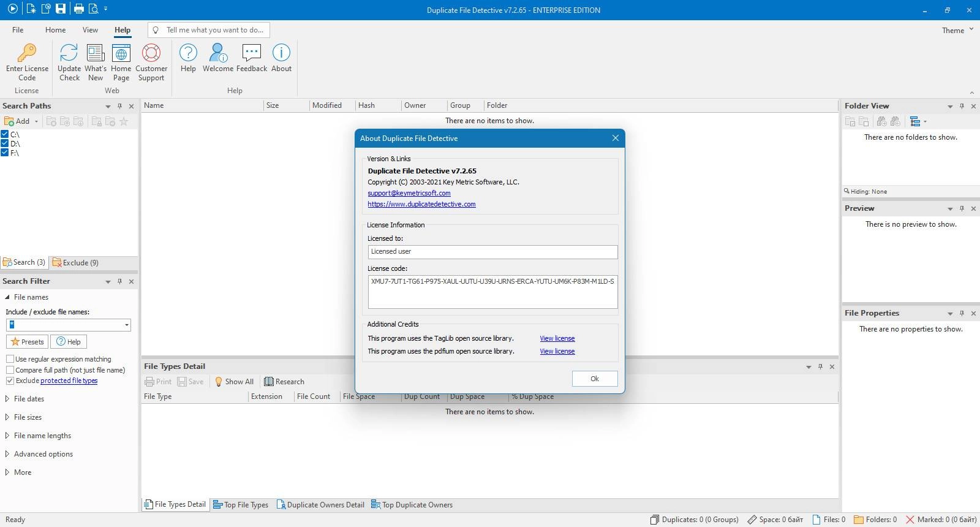This screenshot has height=527, width=980.
Task: Switch to the Exclude (9) tab
Action: point(75,262)
